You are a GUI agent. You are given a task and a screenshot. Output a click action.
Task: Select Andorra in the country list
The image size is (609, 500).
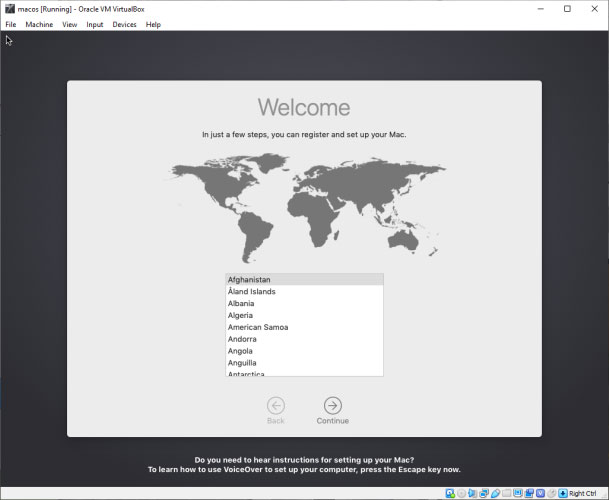[241, 339]
